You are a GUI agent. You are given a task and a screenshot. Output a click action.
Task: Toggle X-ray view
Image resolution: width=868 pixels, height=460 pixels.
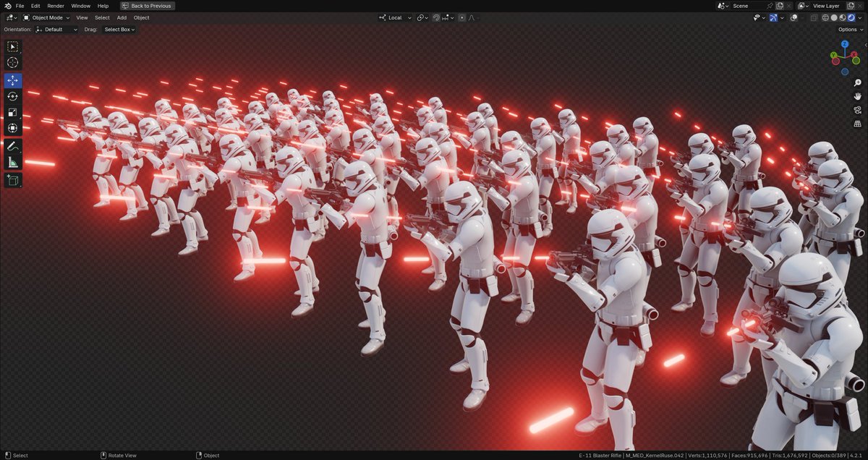[813, 17]
